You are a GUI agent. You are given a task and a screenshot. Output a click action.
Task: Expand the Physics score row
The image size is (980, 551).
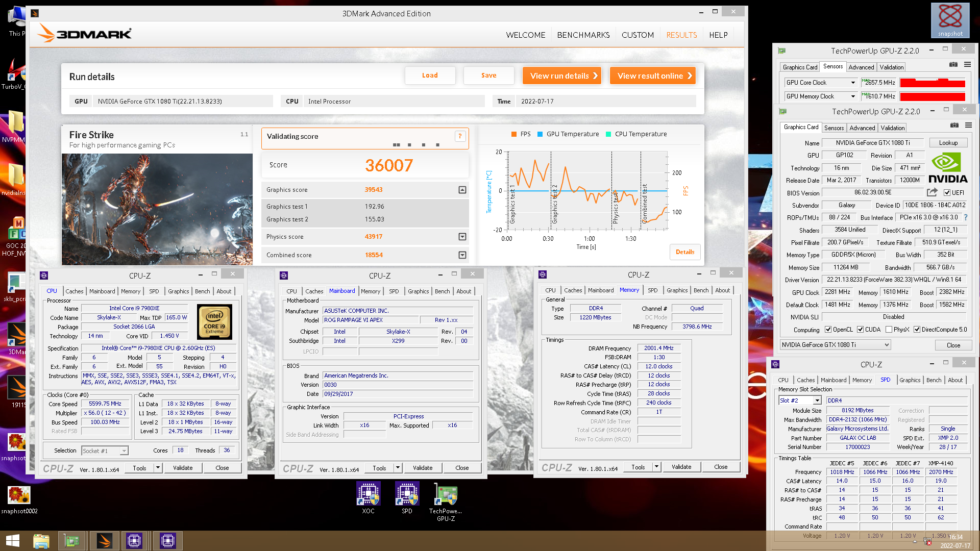462,237
